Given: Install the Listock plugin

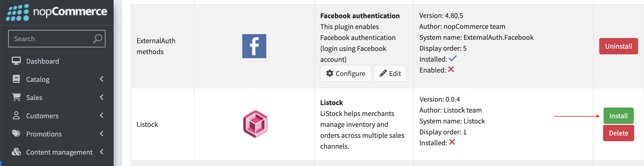Looking at the screenshot, I should point(618,116).
